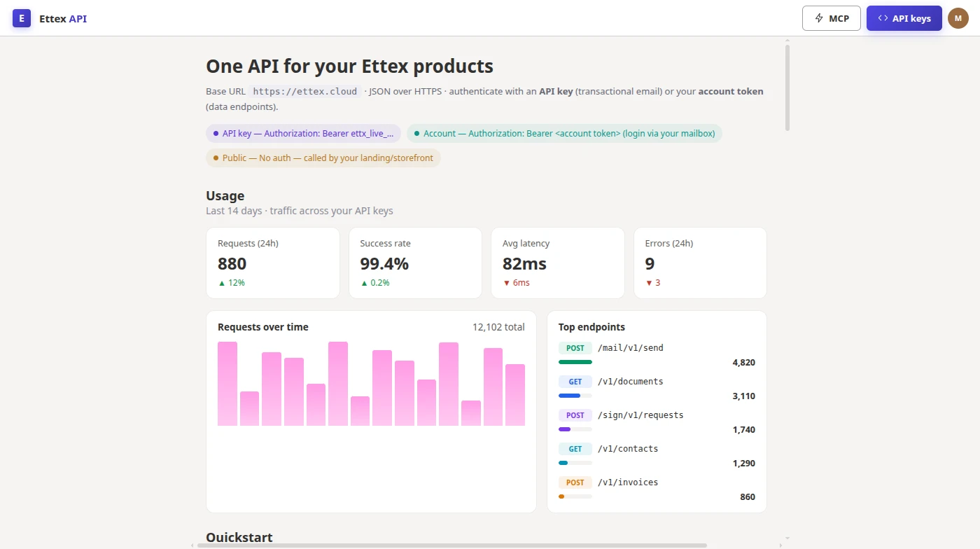Click the Requests (24h) card
980x549 pixels.
point(273,263)
